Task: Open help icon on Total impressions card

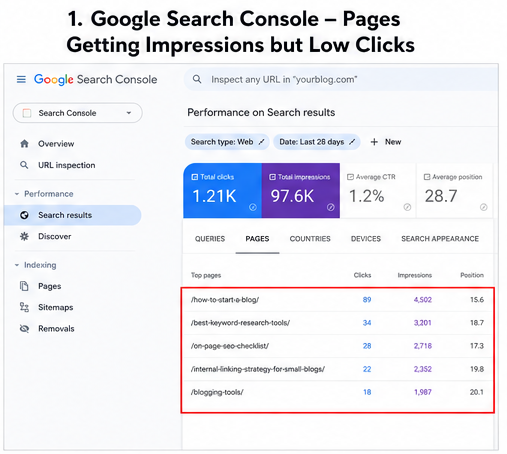Action: coord(331,207)
